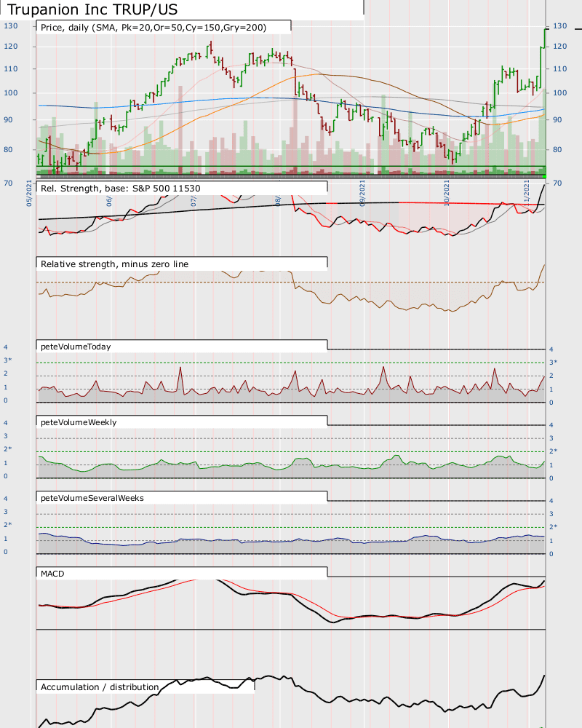Click right-axis 2* threshold in peteVolumeSeveralWeeks
This screenshot has width=582, height=728.
pyautogui.click(x=553, y=526)
